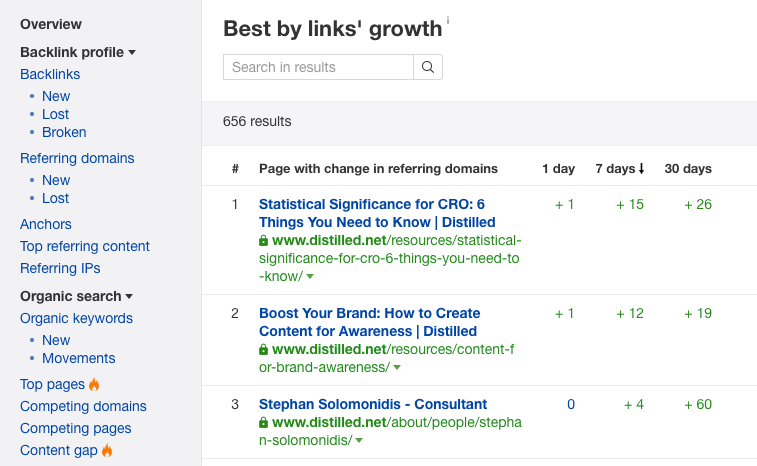Open Competing pages report

coord(76,428)
